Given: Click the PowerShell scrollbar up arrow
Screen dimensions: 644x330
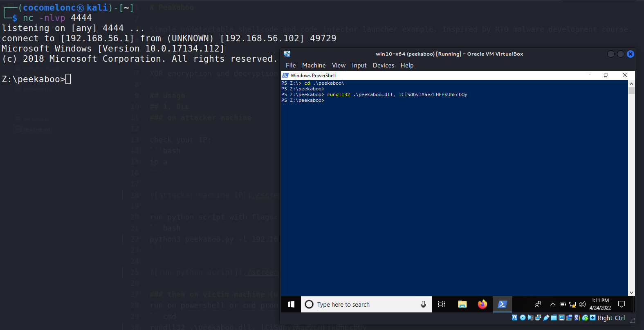Looking at the screenshot, I should click(631, 83).
